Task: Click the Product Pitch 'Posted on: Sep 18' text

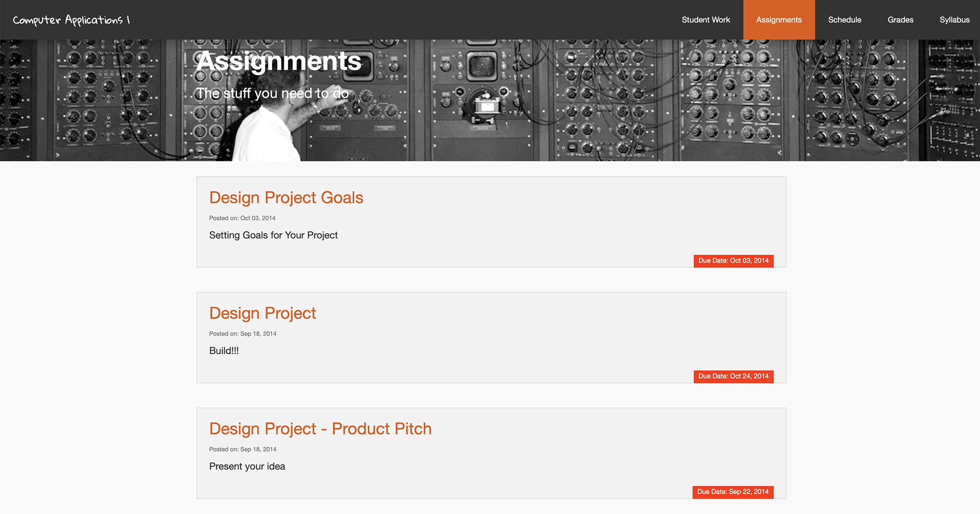Action: [242, 449]
